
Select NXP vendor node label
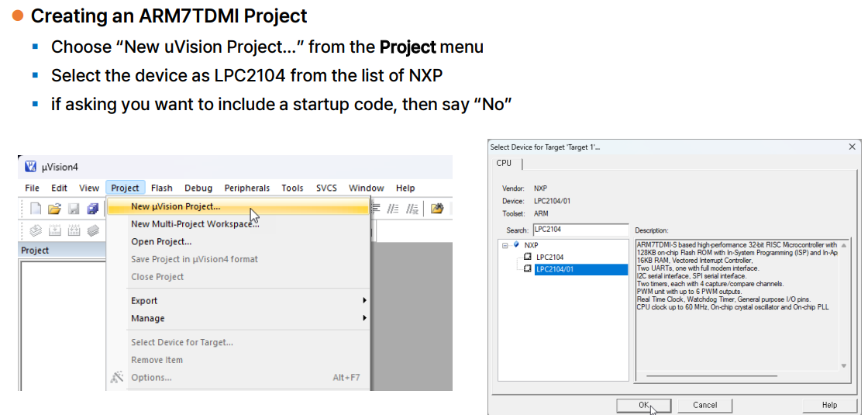pos(532,244)
